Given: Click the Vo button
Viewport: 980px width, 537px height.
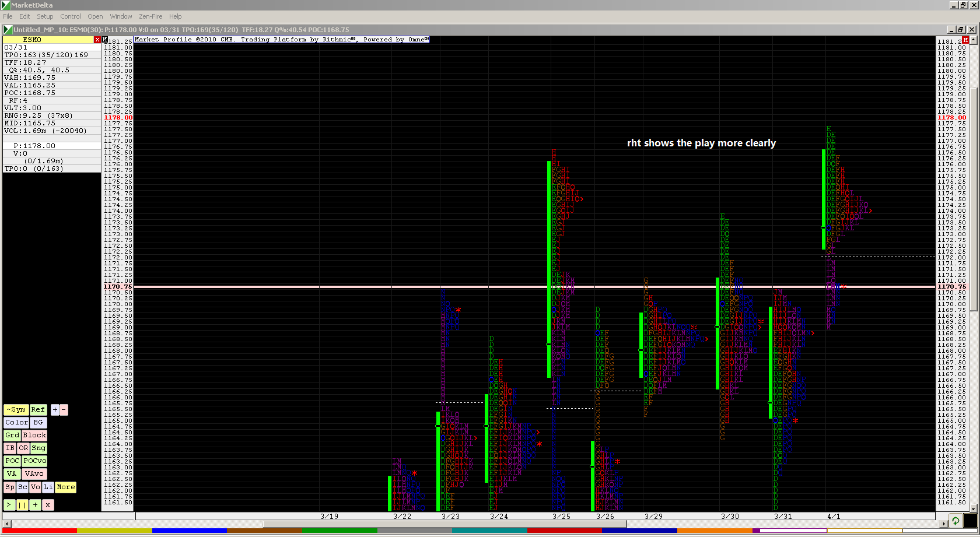Looking at the screenshot, I should (36, 487).
